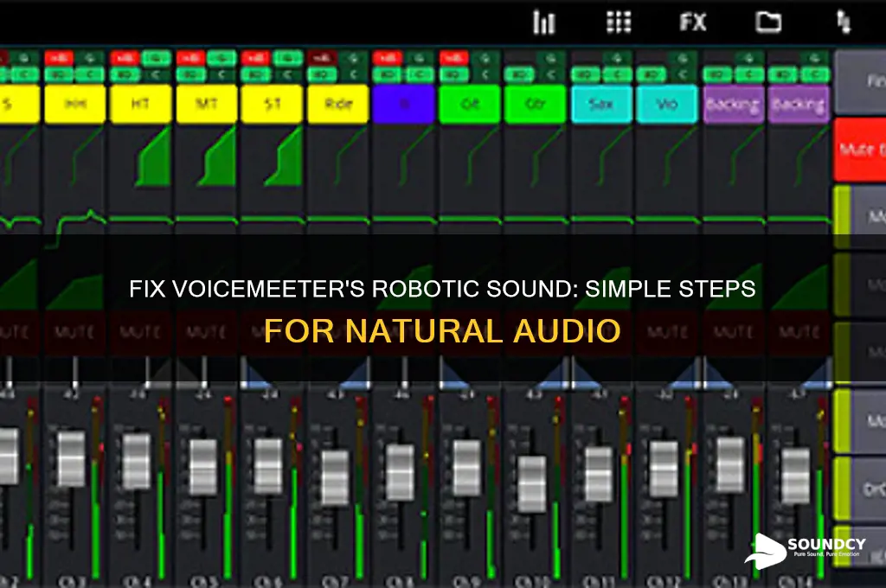
Task: Open the filled gate curve on ST channel
Action: [x=284, y=157]
